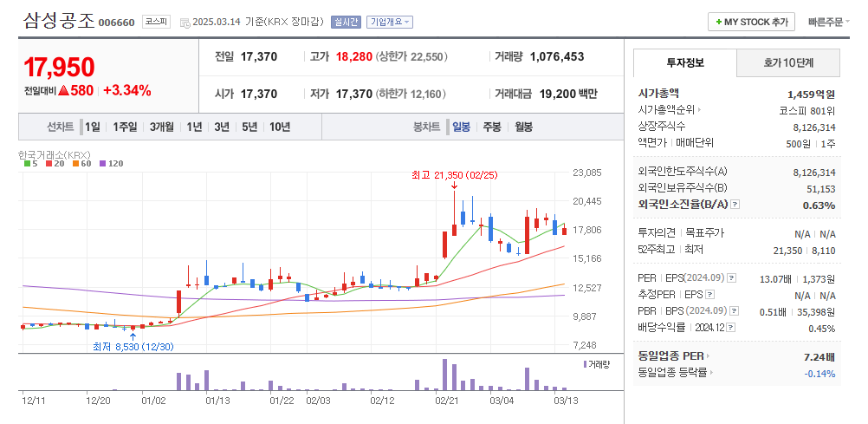The image size is (868, 424).
Task: Click the MY STOCK 추가 button
Action: pos(751,23)
